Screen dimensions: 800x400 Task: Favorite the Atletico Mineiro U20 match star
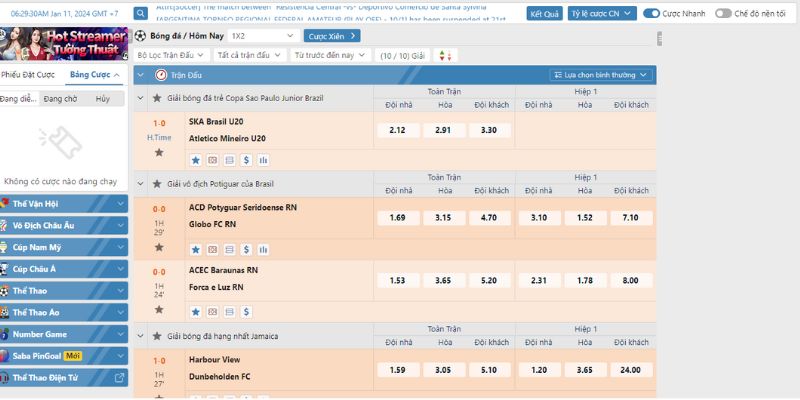click(159, 152)
